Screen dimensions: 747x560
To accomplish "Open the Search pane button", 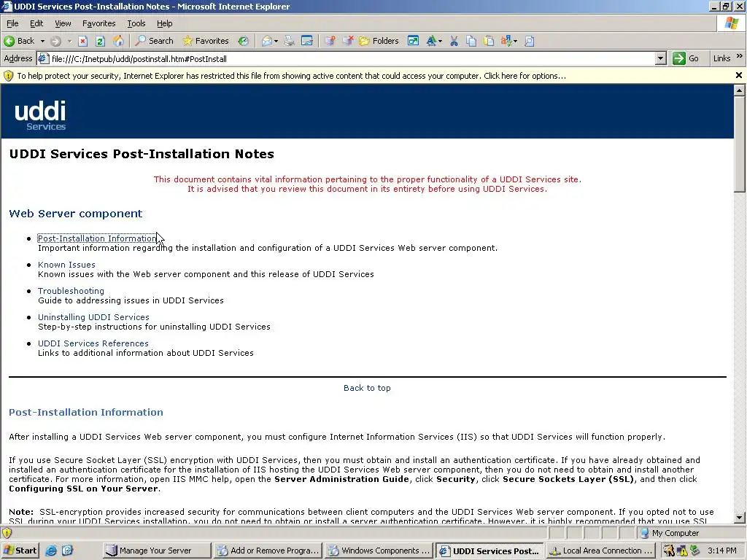I will tap(154, 41).
